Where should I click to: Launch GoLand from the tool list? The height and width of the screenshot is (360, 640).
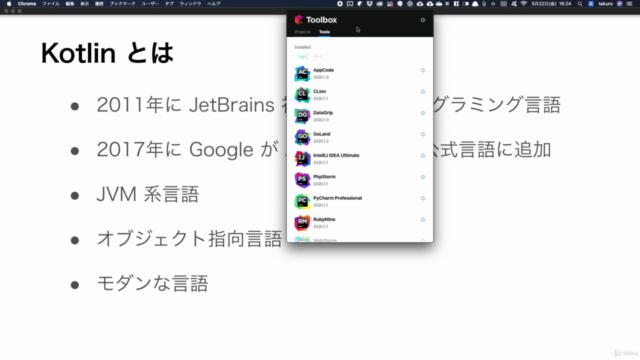pos(360,137)
